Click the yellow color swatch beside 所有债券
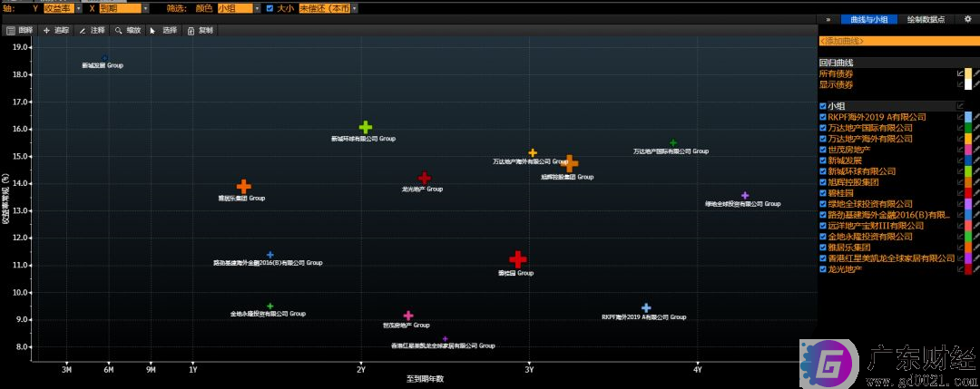980x389 pixels. tap(968, 73)
